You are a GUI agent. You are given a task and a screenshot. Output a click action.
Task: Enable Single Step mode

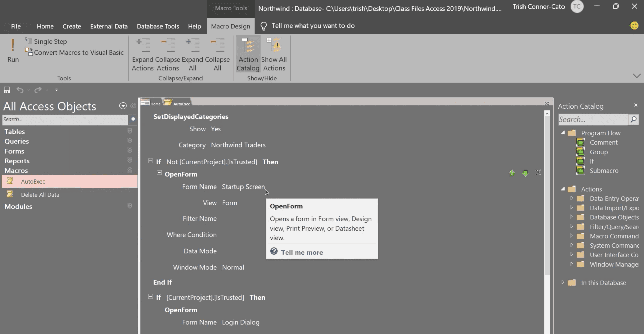[50, 41]
